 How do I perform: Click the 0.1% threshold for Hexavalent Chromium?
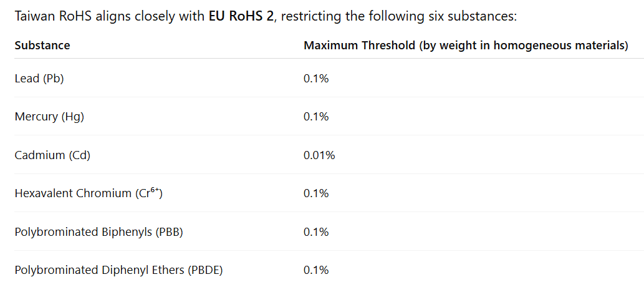(x=316, y=193)
